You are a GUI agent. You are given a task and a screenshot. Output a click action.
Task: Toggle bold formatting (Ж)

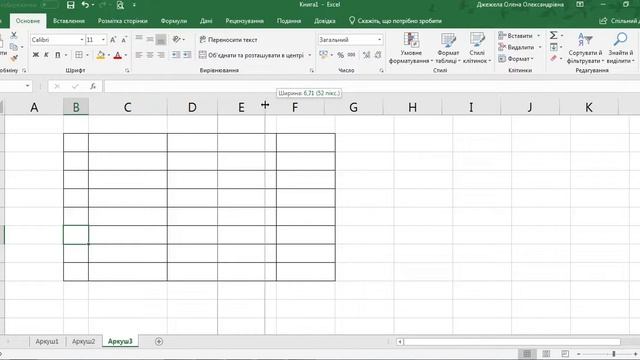pos(36,55)
